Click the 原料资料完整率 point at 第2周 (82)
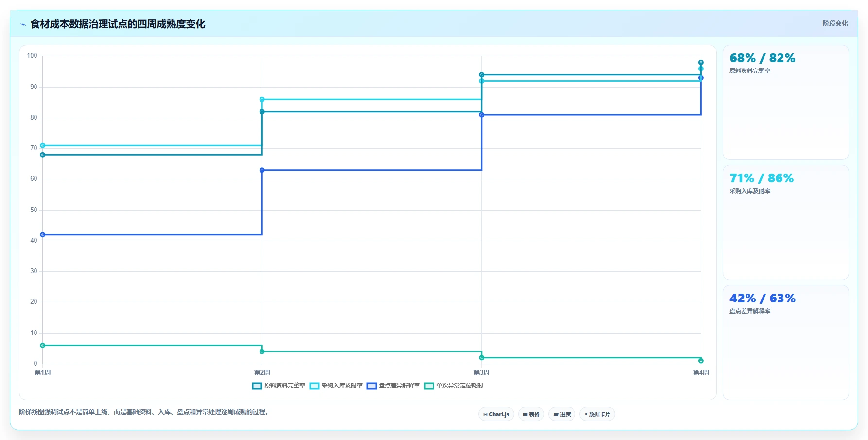 pyautogui.click(x=262, y=112)
